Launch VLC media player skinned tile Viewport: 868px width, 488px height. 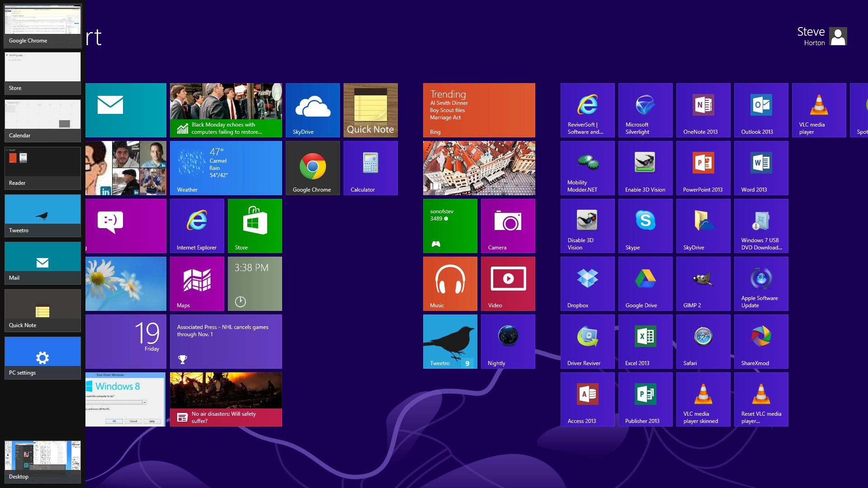[x=703, y=399]
